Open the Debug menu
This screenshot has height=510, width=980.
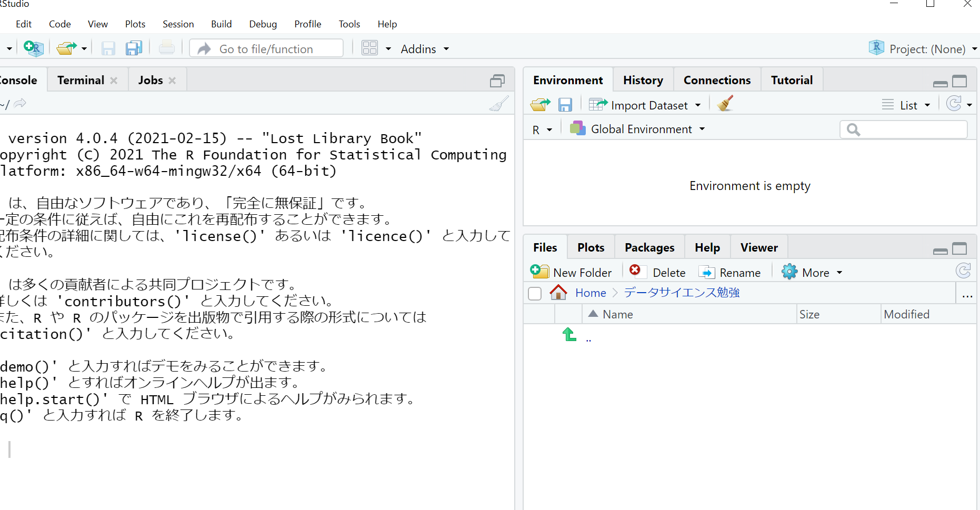click(x=263, y=24)
